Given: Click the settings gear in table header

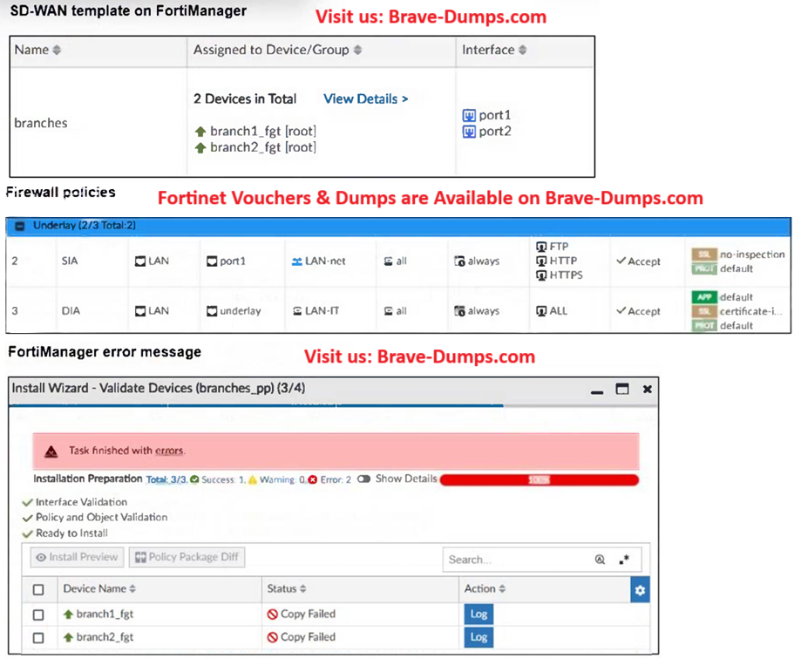Looking at the screenshot, I should (x=640, y=591).
